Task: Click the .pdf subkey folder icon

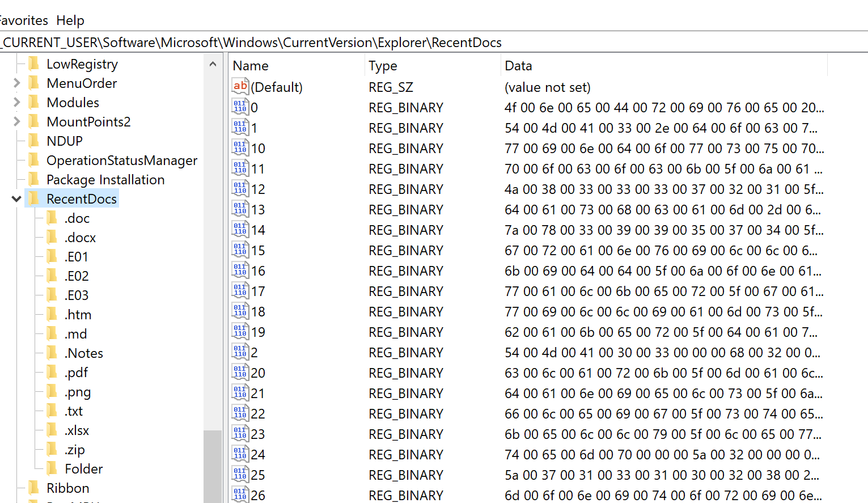Action: [x=52, y=371]
